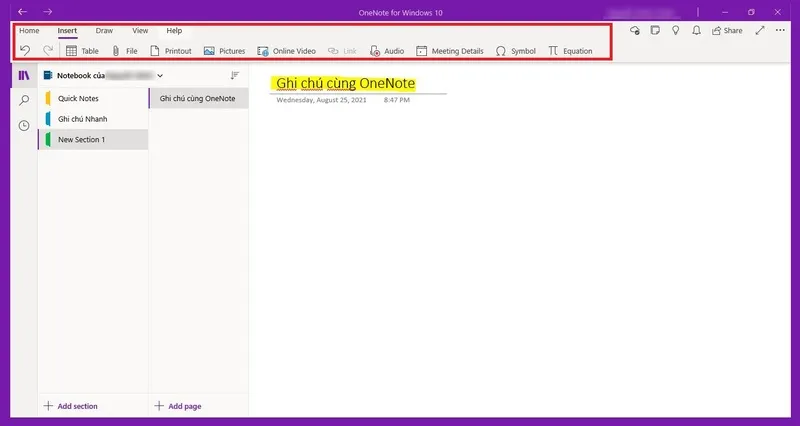The width and height of the screenshot is (800, 426).
Task: Select the Insert tab
Action: tap(67, 31)
